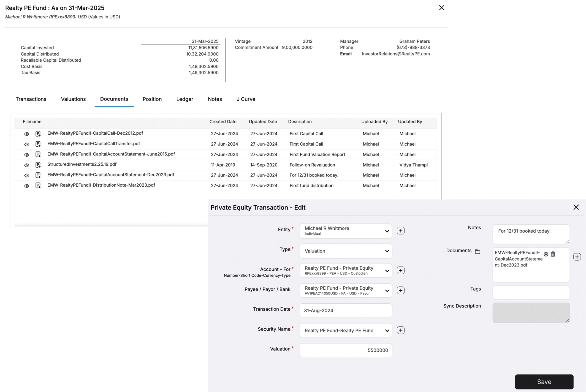586x392 pixels.
Task: Download EMW-RealtyPEFundII-DistributionNote-Mar2023.pdf
Action: pos(38,186)
